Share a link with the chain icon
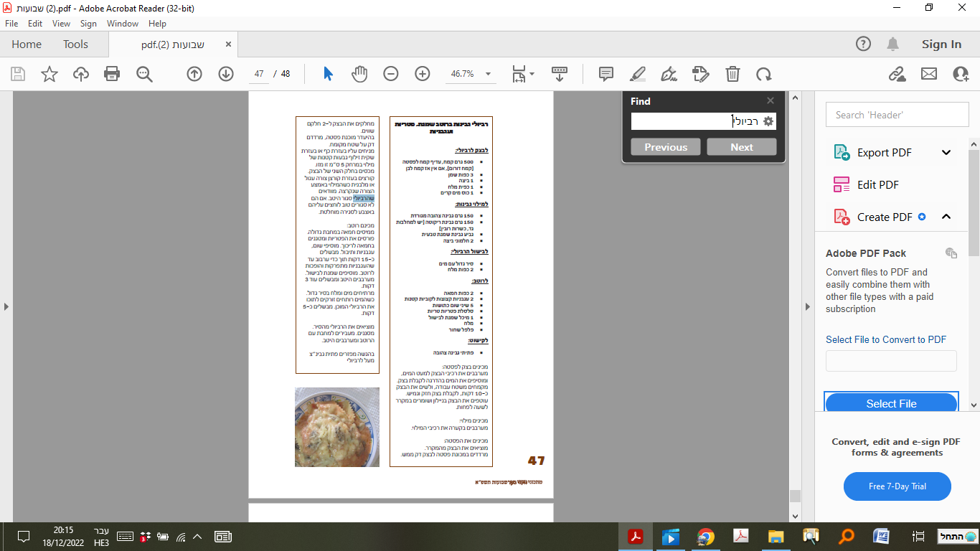980x551 pixels. [897, 74]
